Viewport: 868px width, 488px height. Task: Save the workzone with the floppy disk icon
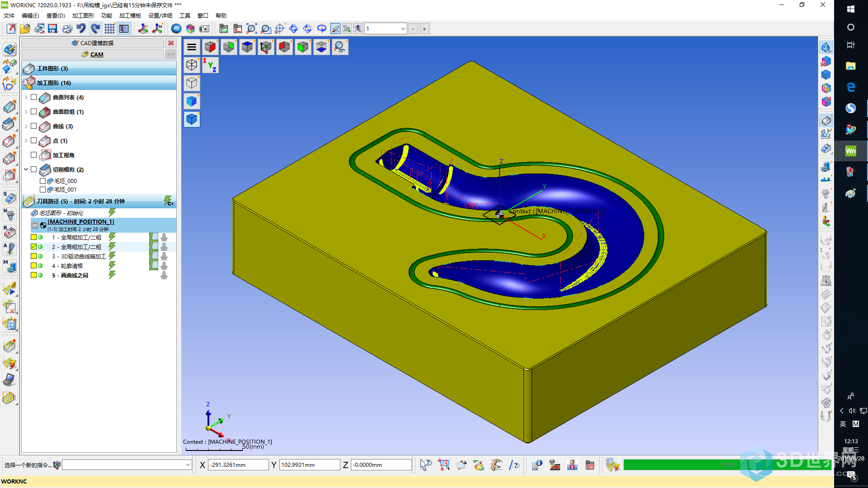click(x=52, y=29)
